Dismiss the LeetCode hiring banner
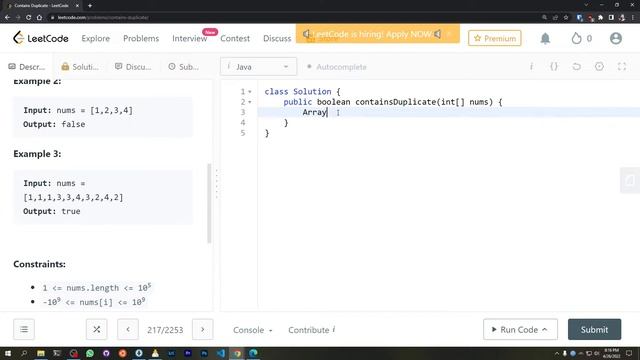 coord(449,34)
